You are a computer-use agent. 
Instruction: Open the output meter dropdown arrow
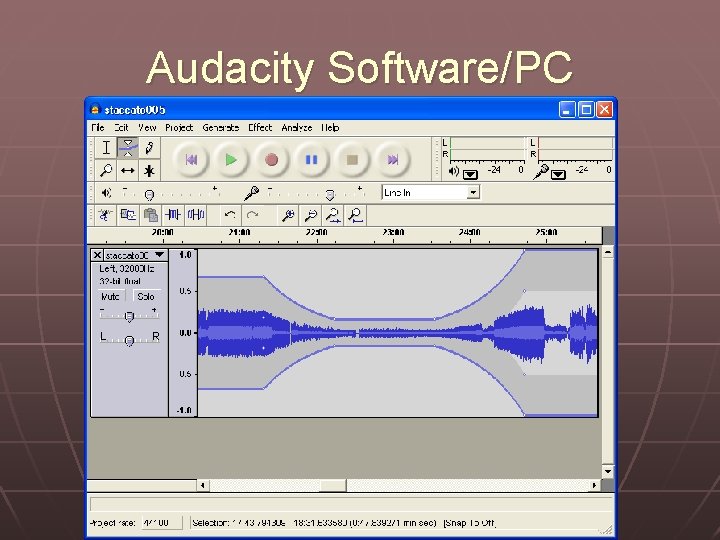(x=470, y=174)
